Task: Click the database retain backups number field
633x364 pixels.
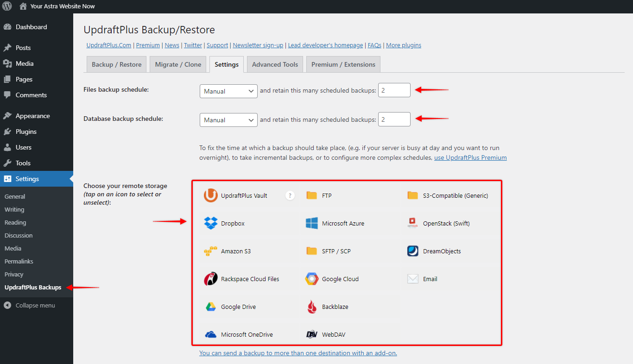Action: point(394,119)
